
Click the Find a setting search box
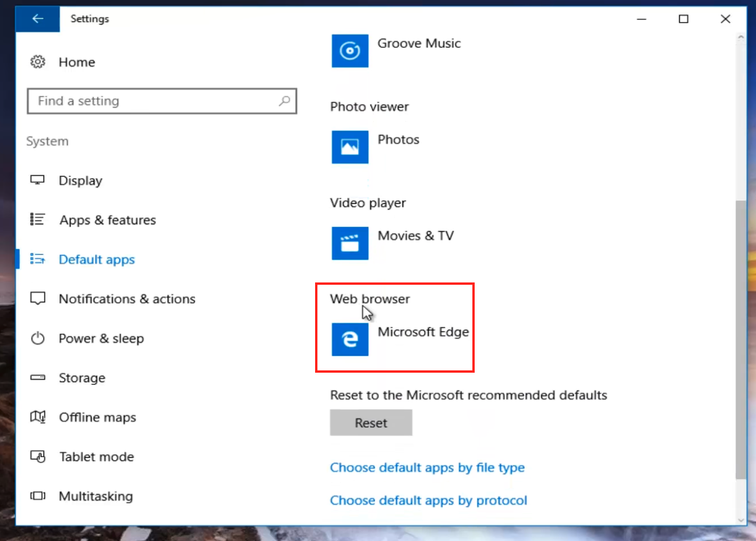[x=162, y=101]
